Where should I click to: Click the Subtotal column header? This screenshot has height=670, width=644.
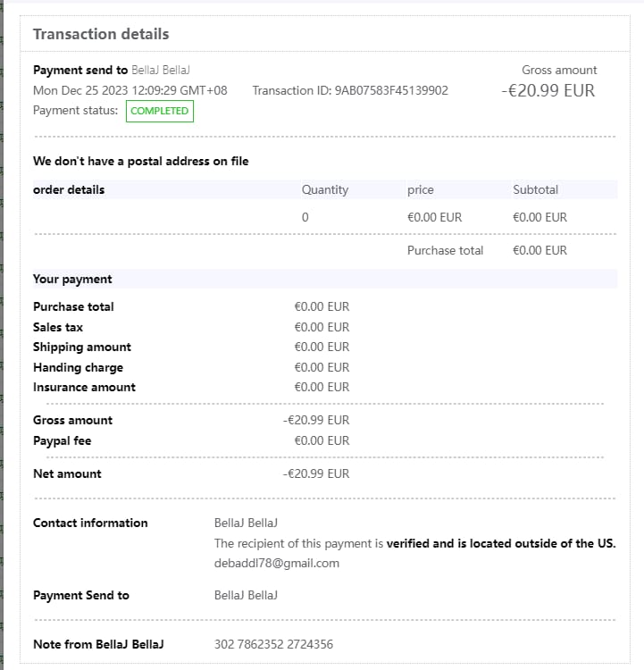click(535, 189)
